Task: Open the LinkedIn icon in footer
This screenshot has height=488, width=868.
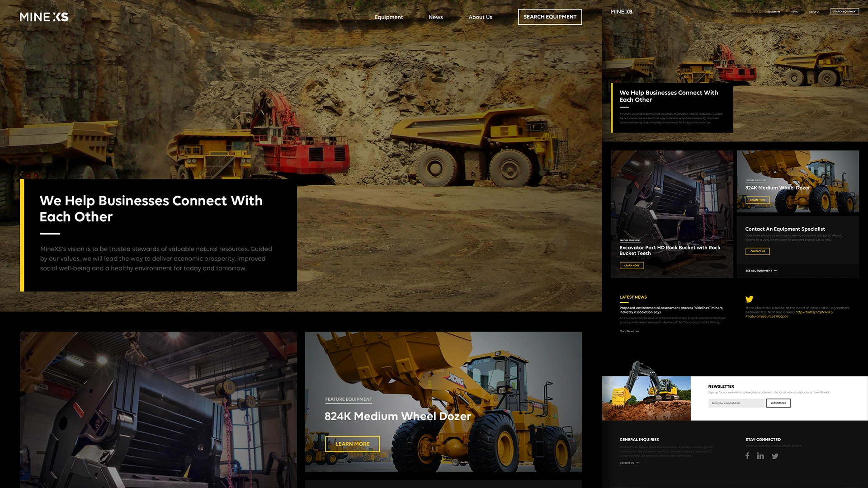Action: pyautogui.click(x=760, y=456)
